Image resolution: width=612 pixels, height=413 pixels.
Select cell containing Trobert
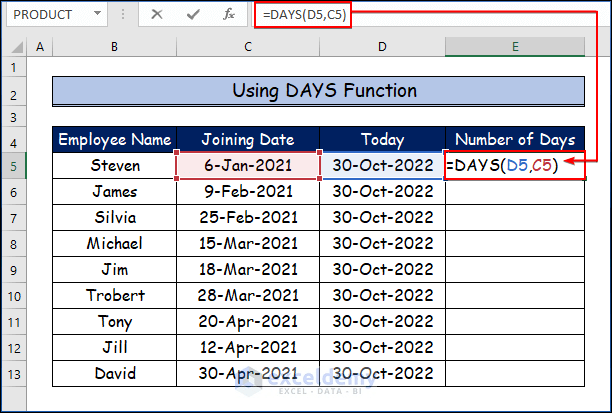pos(114,296)
